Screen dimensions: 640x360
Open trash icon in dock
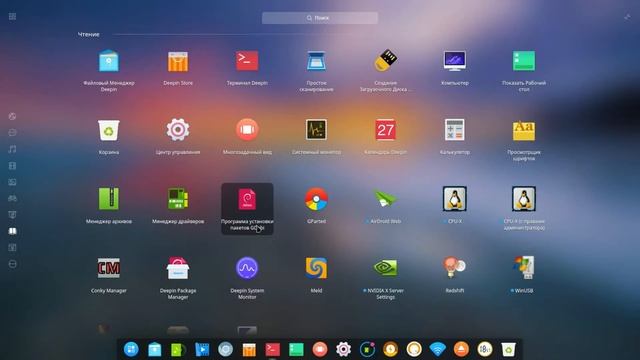point(508,349)
